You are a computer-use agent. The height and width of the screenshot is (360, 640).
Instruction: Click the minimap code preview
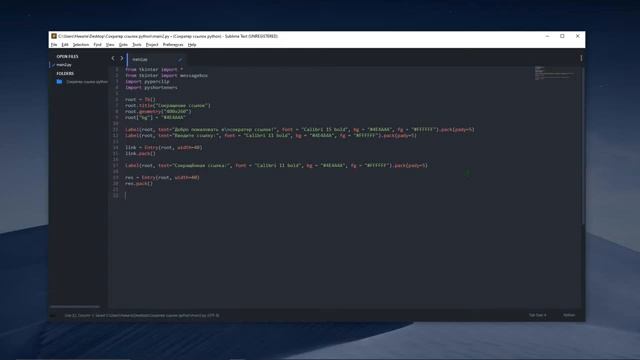pyautogui.click(x=554, y=73)
